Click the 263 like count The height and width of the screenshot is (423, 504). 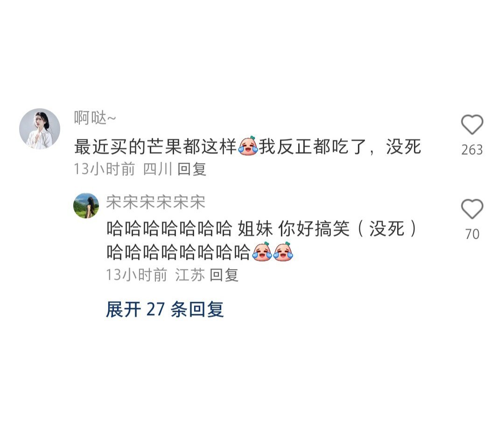click(x=472, y=150)
